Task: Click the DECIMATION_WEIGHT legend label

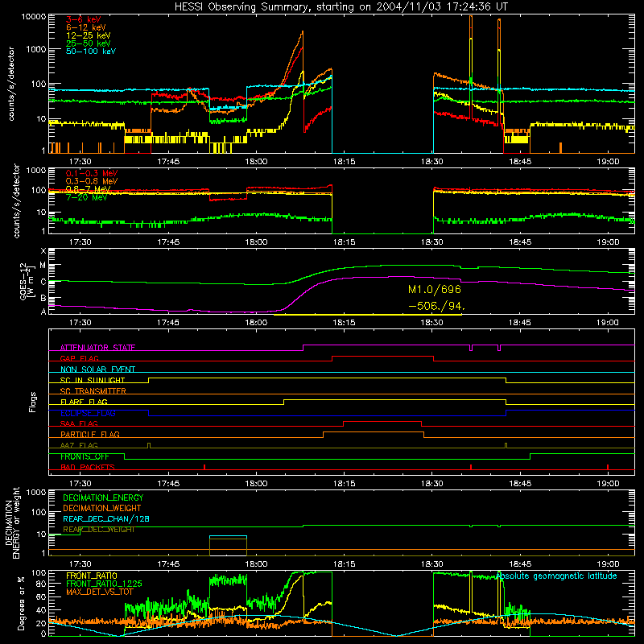Action: tap(102, 508)
